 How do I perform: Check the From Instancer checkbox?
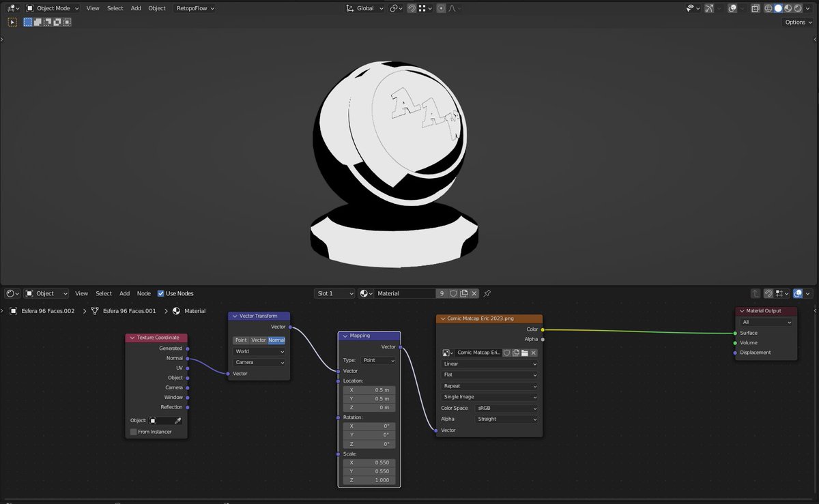point(134,432)
